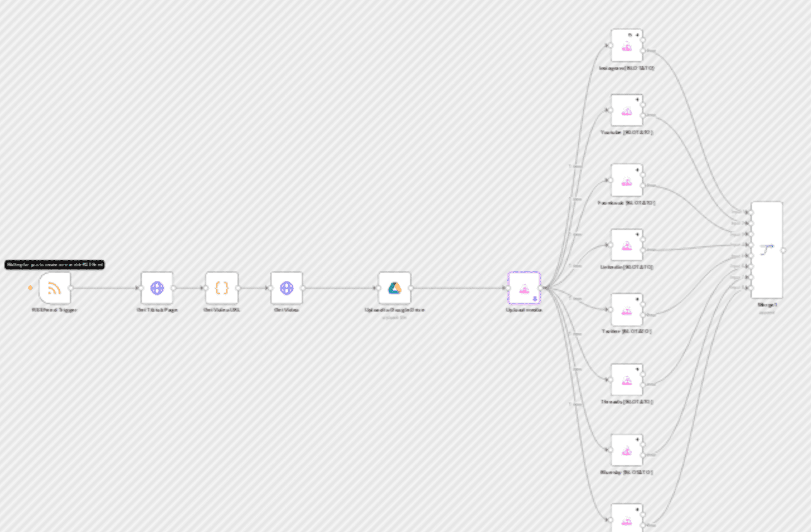811x532 pixels.
Task: Open the Youtube [BLOTATO] node
Action: 627,110
